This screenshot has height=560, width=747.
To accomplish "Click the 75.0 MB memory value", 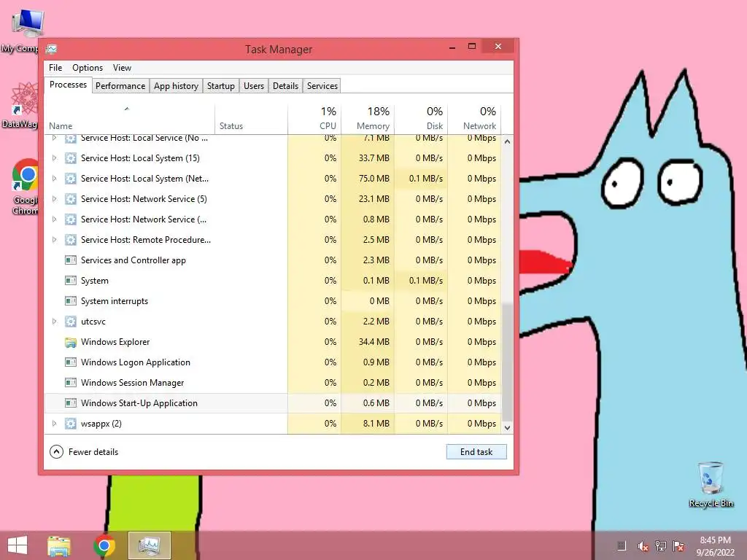I will 374,179.
